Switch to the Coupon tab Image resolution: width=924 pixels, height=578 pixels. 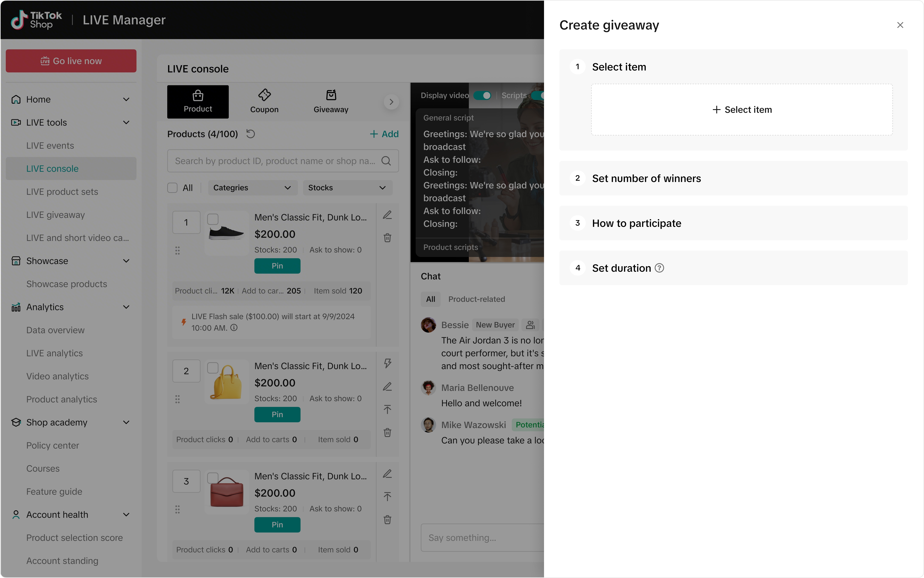click(x=264, y=102)
